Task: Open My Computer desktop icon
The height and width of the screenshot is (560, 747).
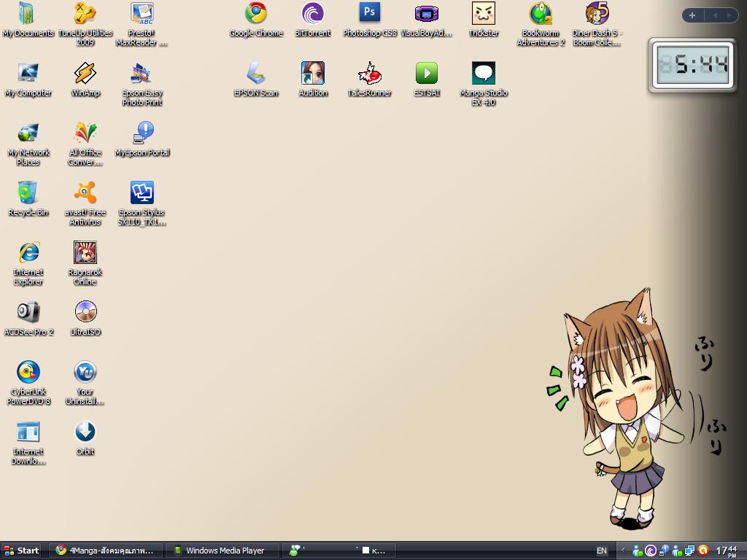Action: coord(28,79)
